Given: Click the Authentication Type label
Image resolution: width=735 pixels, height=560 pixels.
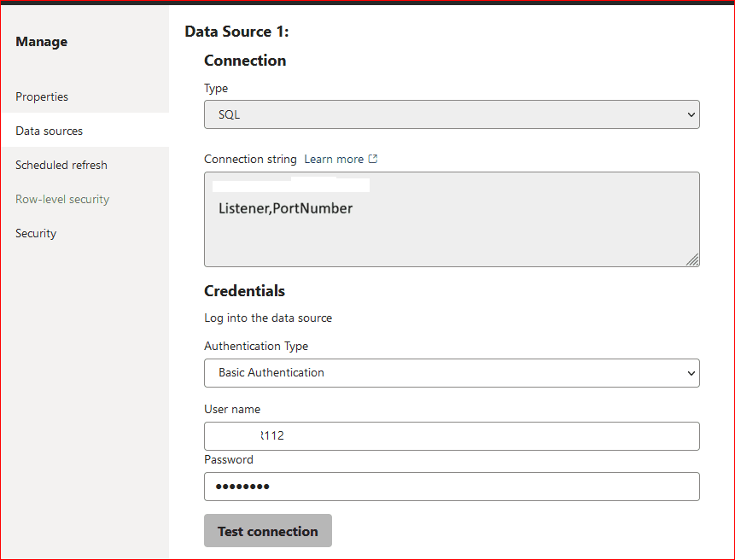Looking at the screenshot, I should pos(256,346).
